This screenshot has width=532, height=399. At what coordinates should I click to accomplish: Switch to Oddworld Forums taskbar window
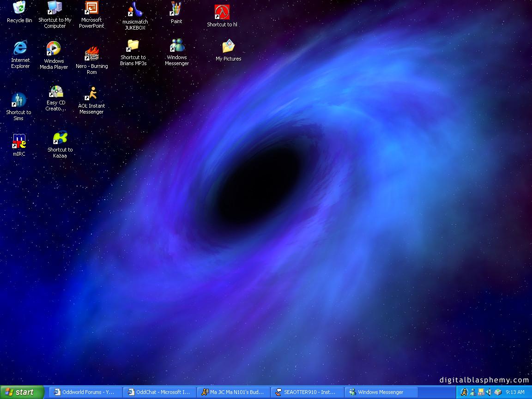tap(85, 392)
